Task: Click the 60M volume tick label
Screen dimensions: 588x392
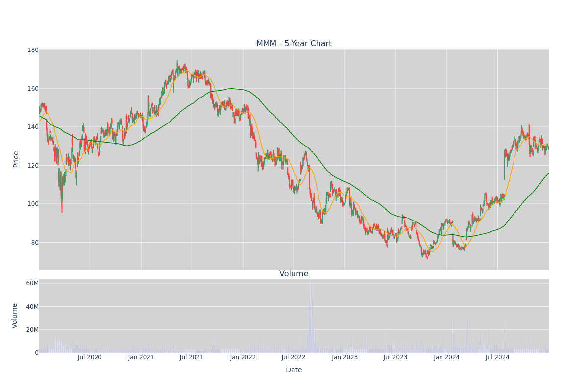Action: point(32,283)
